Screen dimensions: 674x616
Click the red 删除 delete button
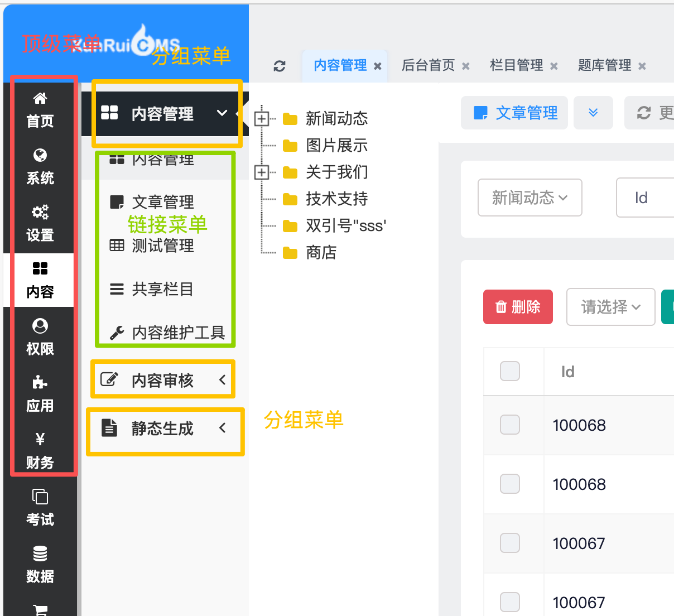point(518,307)
